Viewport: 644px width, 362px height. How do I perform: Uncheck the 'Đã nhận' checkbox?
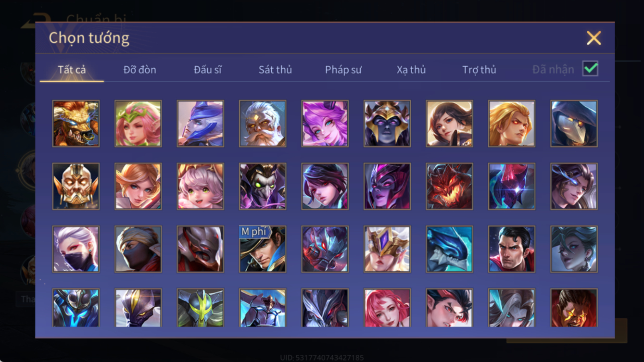(x=590, y=69)
